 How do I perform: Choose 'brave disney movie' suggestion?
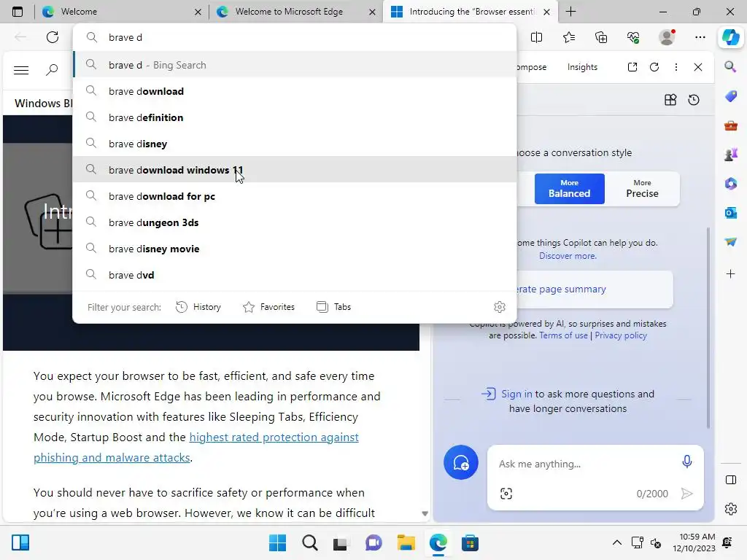pyautogui.click(x=295, y=248)
